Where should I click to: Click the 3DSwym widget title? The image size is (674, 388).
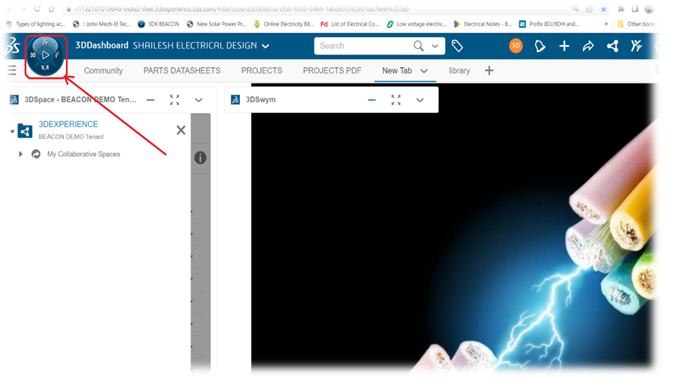pyautogui.click(x=260, y=100)
